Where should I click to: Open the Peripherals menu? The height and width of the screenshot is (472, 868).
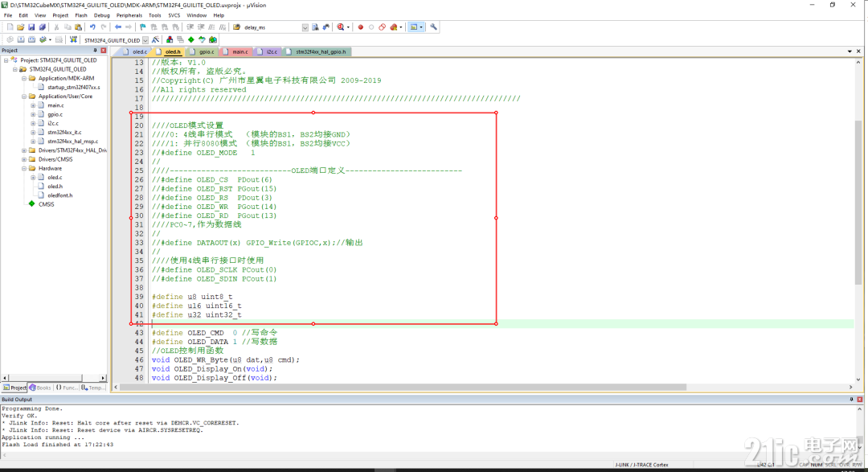click(x=129, y=15)
